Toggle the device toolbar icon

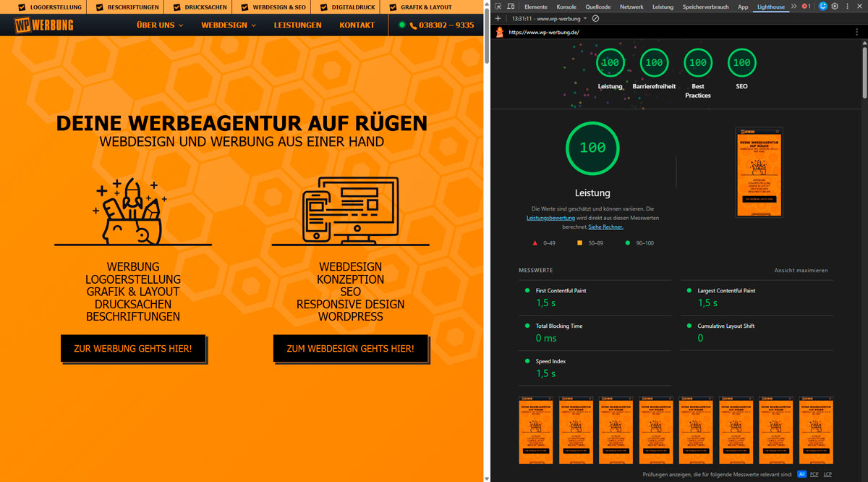(511, 7)
